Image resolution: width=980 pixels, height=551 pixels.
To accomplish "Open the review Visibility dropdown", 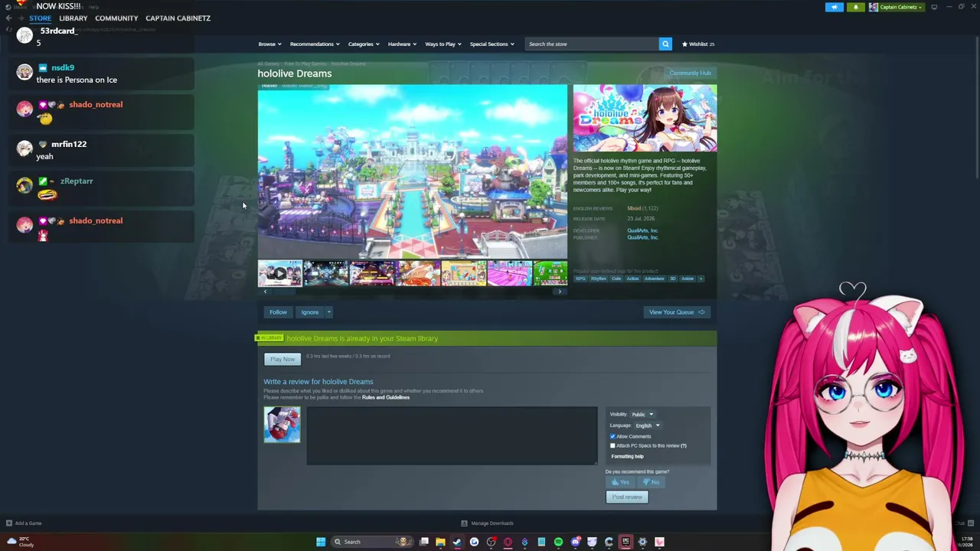I will coord(642,414).
